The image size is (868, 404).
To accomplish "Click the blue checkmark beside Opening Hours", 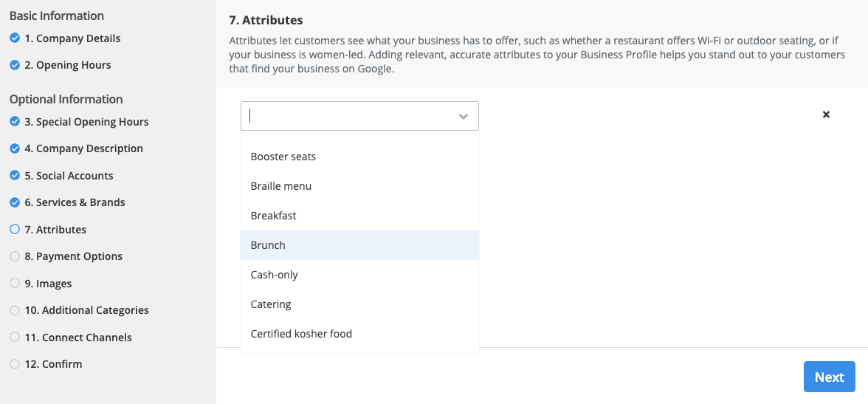I will tap(15, 65).
